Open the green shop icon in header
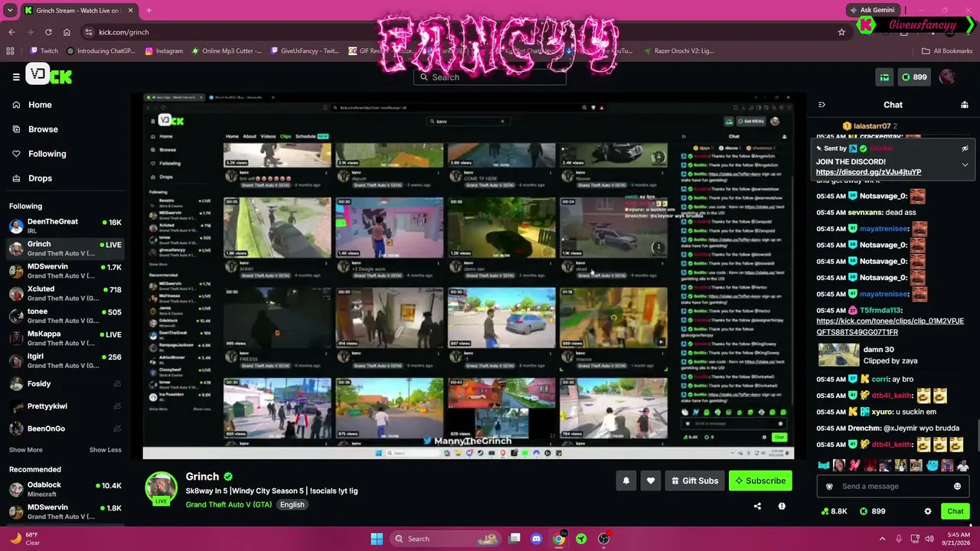The width and height of the screenshot is (980, 551). pyautogui.click(x=884, y=77)
